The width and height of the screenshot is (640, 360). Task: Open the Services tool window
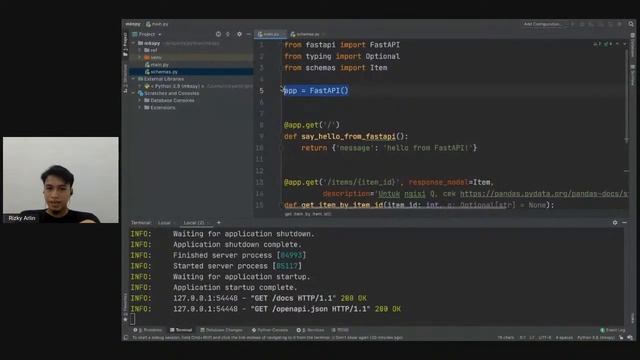tap(311, 330)
